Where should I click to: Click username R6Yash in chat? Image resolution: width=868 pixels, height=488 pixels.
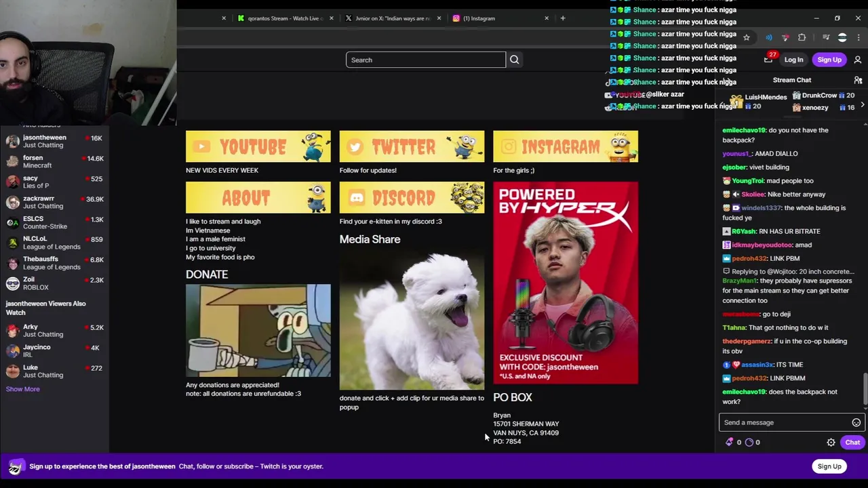(743, 231)
